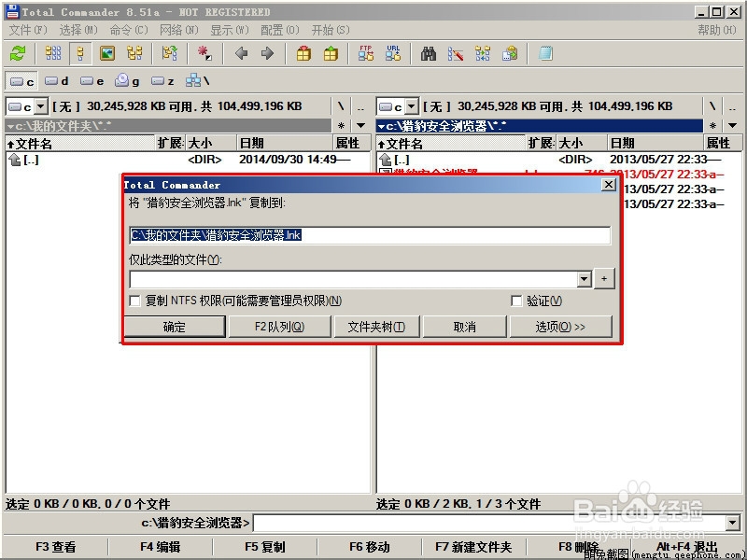The height and width of the screenshot is (560, 747).
Task: Click the red star invert selection icon
Action: 204,53
